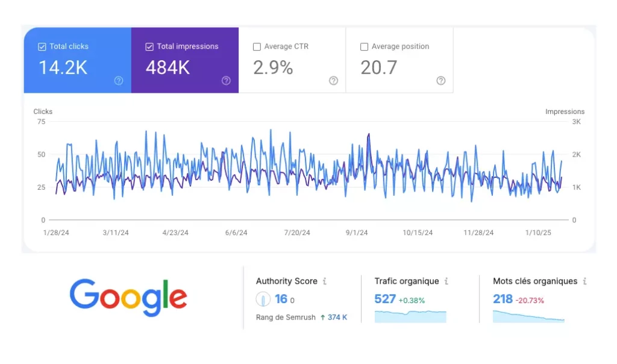Viewport: 617px width, 364px height.
Task: Open the 218 organic keywords value
Action: pos(503,299)
